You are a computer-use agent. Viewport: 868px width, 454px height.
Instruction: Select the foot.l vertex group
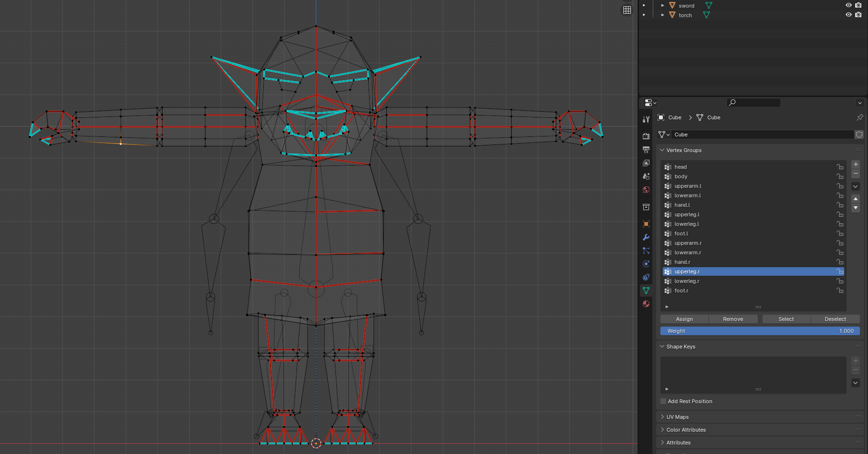pos(753,233)
